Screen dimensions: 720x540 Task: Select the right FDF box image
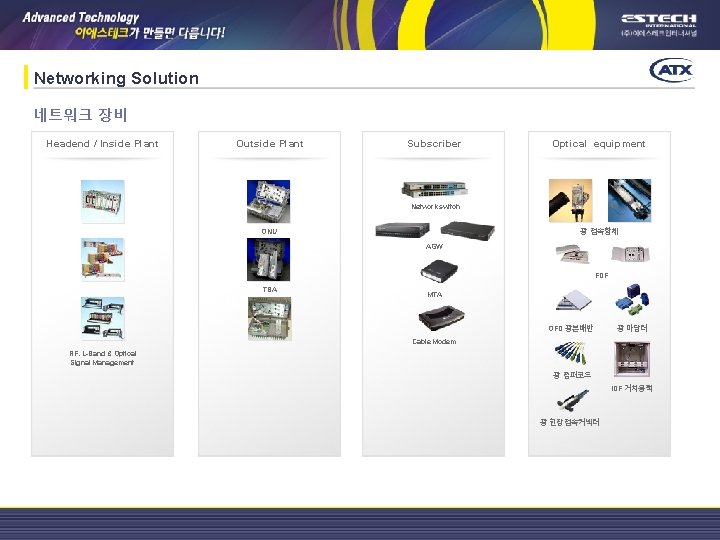pyautogui.click(x=630, y=254)
